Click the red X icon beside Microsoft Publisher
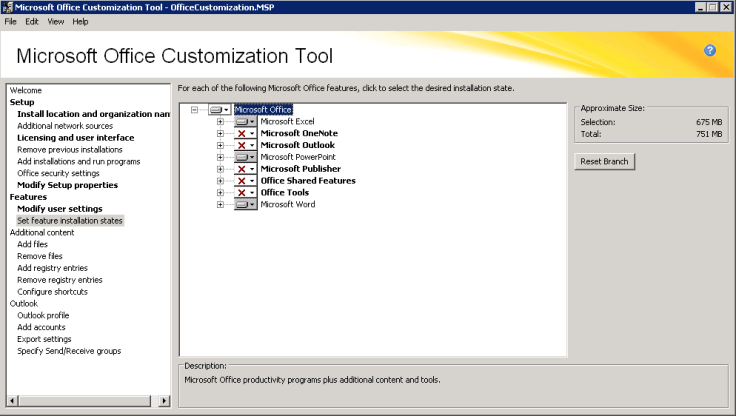The height and width of the screenshot is (416, 736). tap(242, 169)
